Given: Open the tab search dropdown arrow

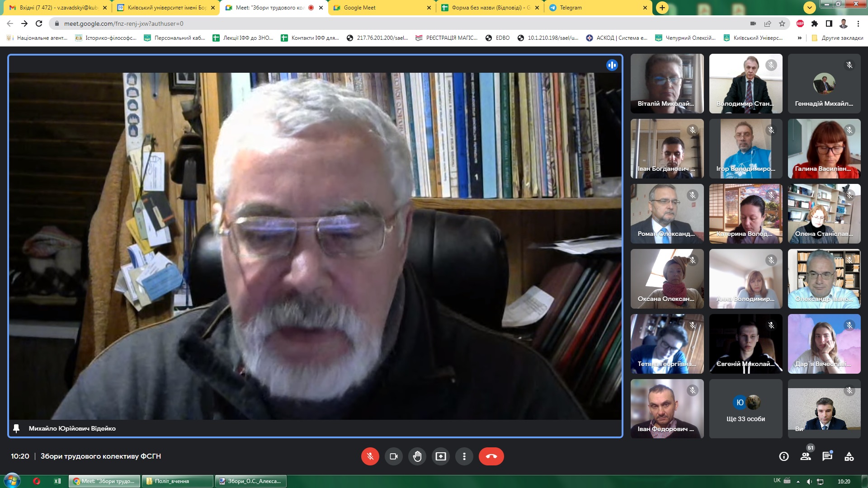Looking at the screenshot, I should click(x=809, y=7).
